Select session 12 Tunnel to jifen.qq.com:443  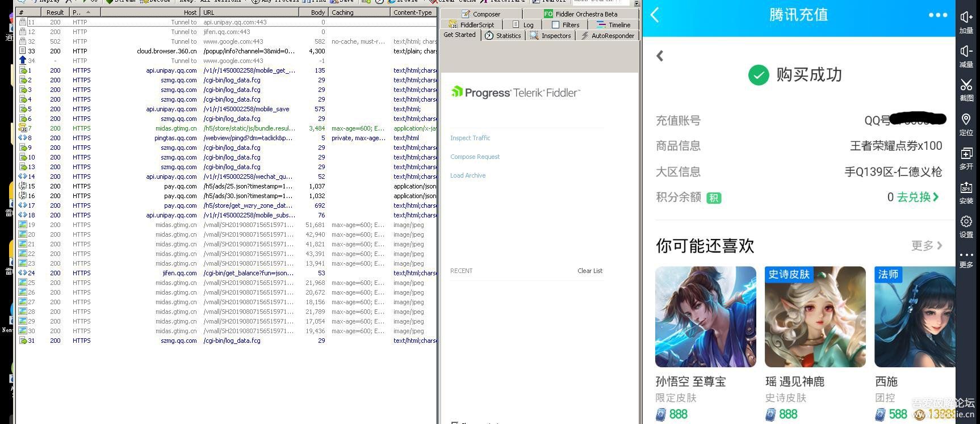click(227, 32)
